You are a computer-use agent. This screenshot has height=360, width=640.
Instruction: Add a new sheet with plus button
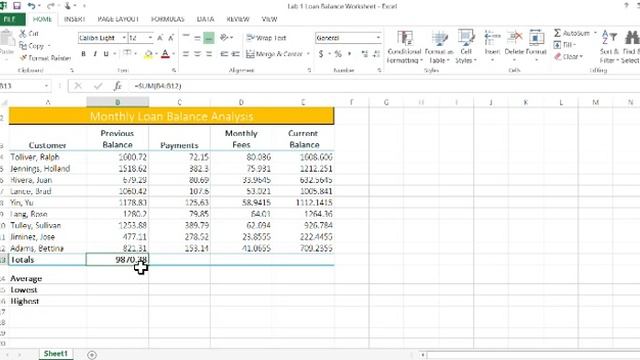pos(92,355)
